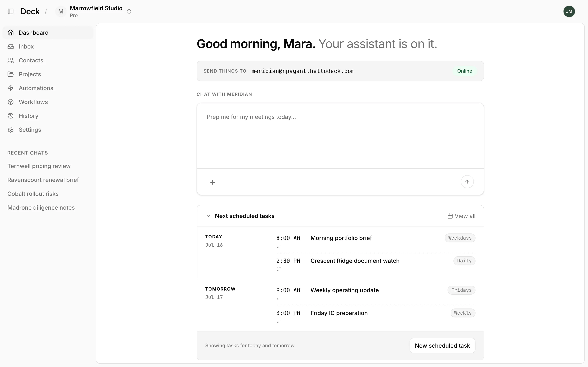Viewport: 588px width, 367px height.
Task: Open Contacts via people icon
Action: (x=11, y=60)
